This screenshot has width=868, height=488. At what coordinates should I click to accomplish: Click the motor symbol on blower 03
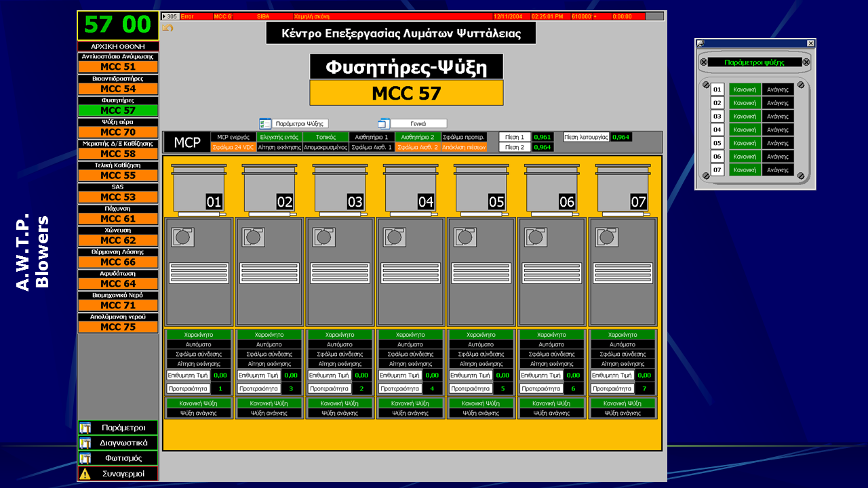[323, 237]
